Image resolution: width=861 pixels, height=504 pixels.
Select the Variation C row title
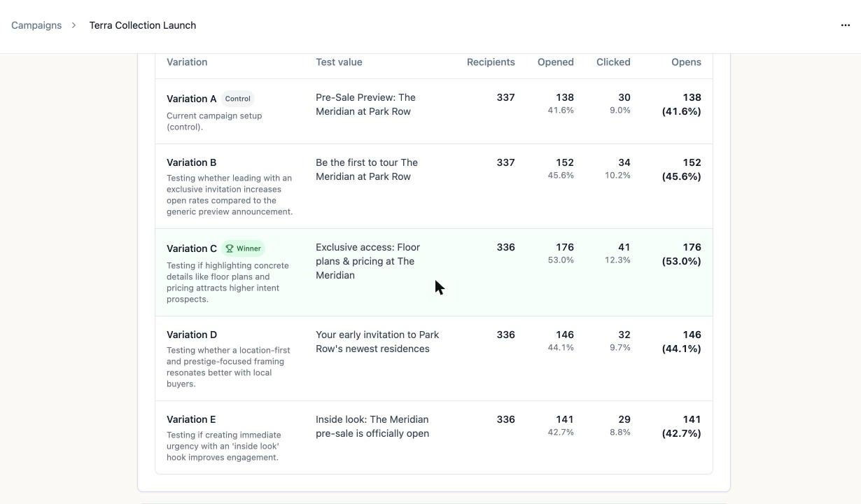pos(192,248)
